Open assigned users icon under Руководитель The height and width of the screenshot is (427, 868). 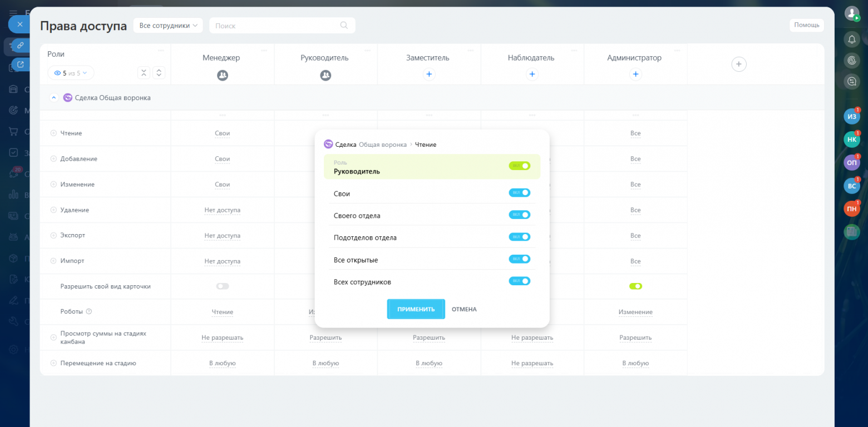click(325, 75)
